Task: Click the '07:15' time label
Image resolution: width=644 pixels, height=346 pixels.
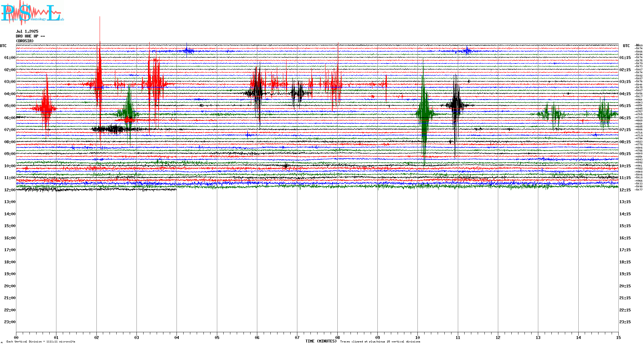Action: [625, 130]
